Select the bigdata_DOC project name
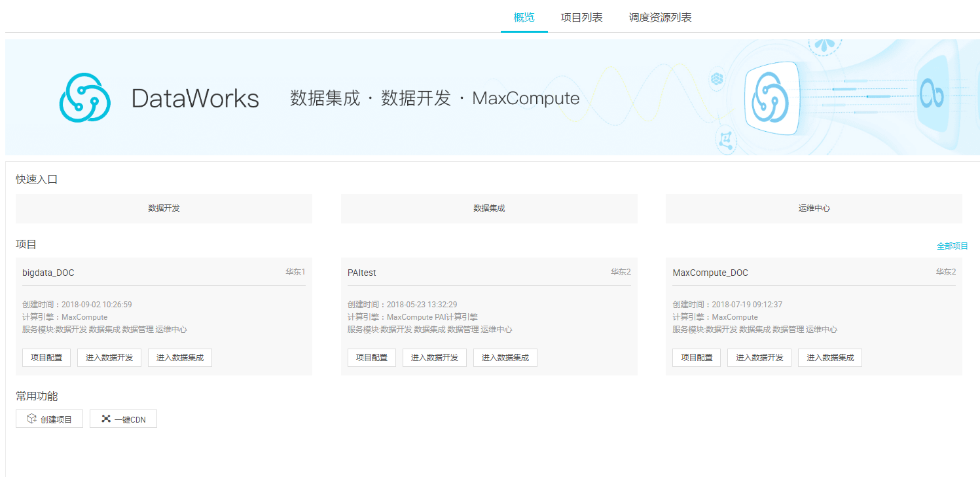This screenshot has height=477, width=980. [48, 273]
